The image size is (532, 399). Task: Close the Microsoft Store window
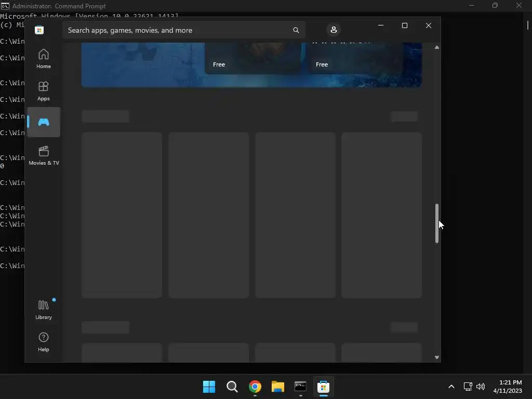[x=429, y=25]
